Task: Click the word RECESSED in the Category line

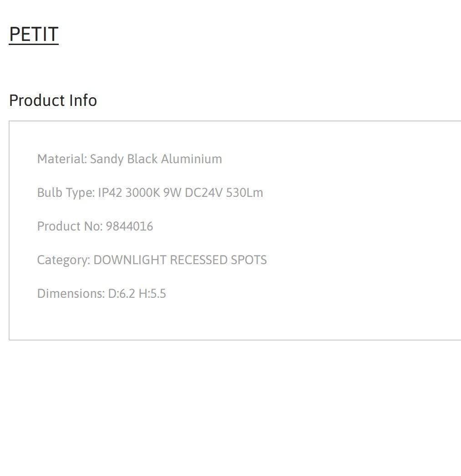Action: click(199, 260)
